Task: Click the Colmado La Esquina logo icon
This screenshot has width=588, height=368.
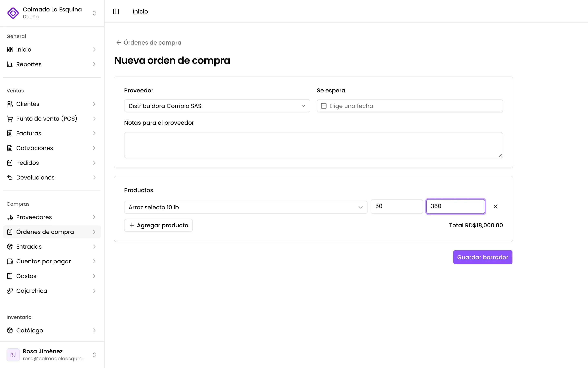Action: click(13, 13)
